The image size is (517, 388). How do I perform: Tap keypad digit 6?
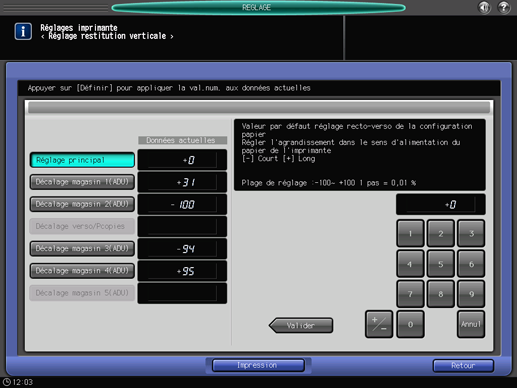471,264
